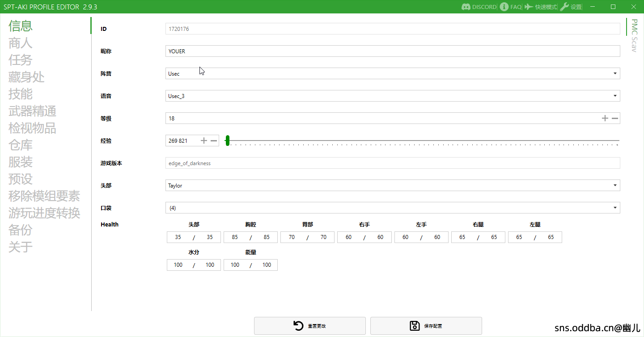Open settings (设置) wrench icon
Viewport: 644px width, 337px height.
point(564,7)
